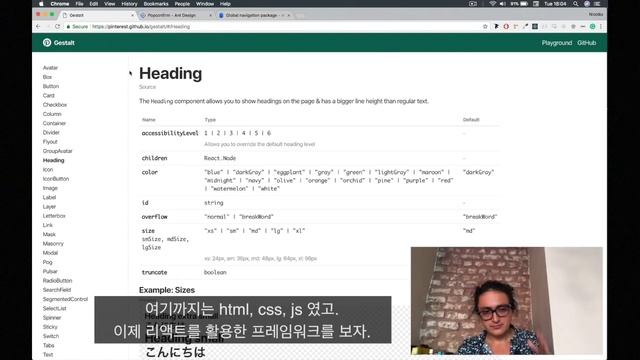Open the Chrome menu in menu bar
The height and width of the screenshot is (360, 640).
click(60, 4)
